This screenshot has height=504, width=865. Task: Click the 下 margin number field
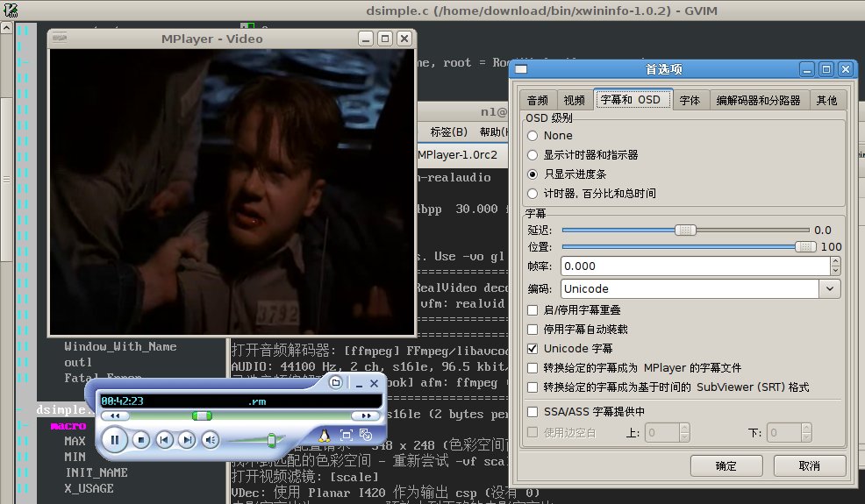click(784, 432)
